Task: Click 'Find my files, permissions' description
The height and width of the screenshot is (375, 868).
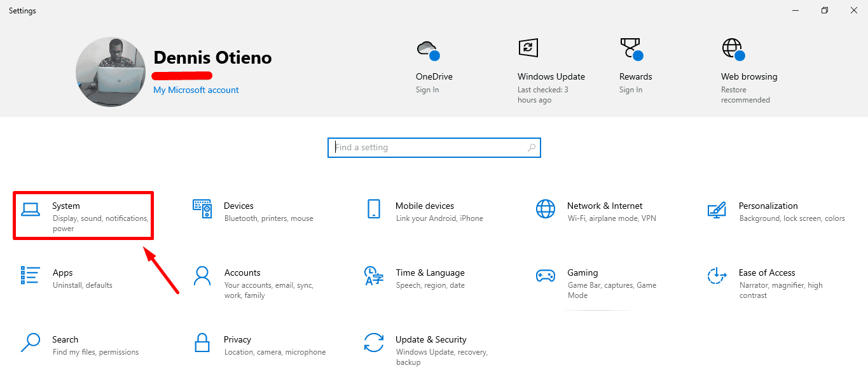Action: click(x=95, y=352)
